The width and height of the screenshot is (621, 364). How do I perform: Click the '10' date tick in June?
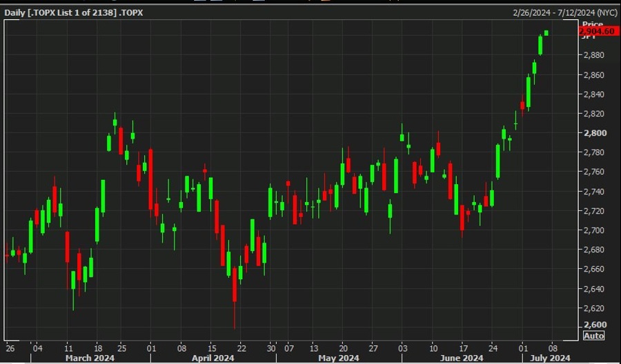pyautogui.click(x=433, y=349)
